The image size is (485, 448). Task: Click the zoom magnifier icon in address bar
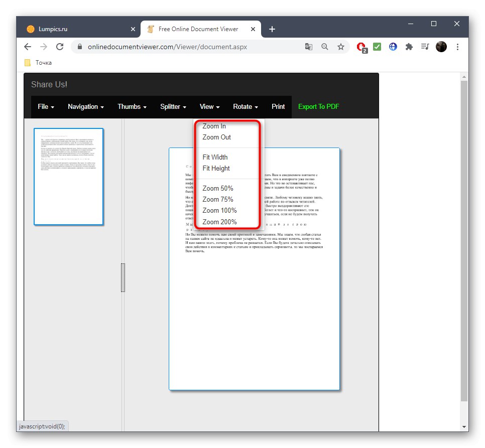pos(324,47)
